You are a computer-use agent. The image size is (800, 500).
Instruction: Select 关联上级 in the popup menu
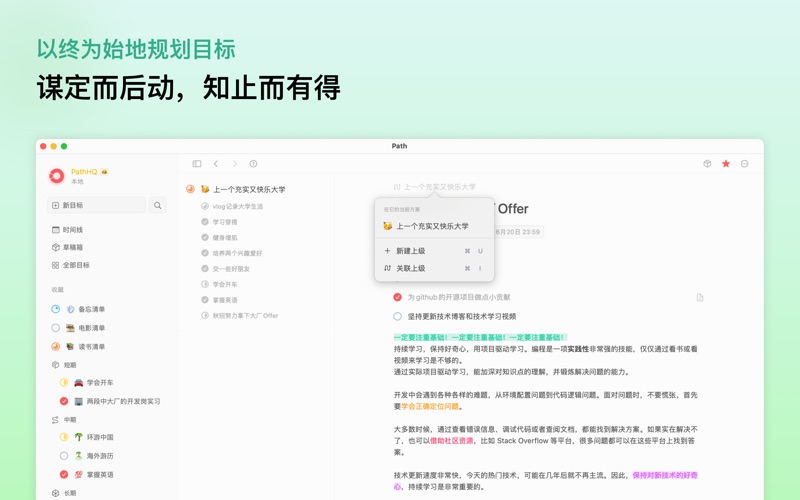(x=410, y=268)
